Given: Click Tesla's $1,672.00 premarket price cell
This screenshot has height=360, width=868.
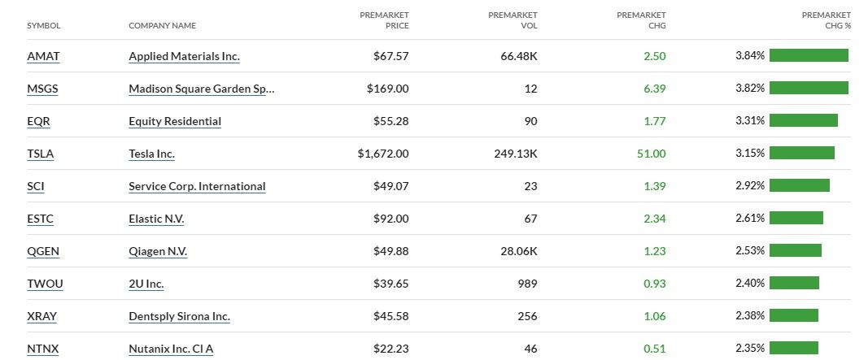Looking at the screenshot, I should (382, 154).
